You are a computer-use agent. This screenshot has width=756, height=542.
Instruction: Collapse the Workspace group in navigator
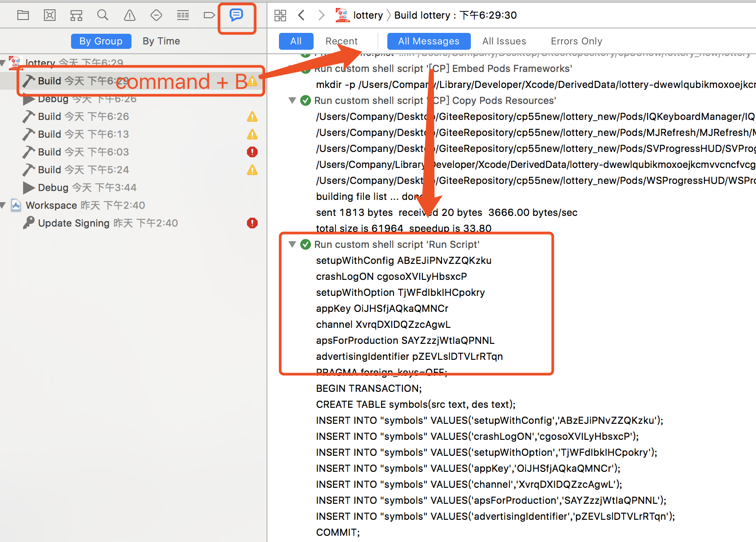coord(3,205)
